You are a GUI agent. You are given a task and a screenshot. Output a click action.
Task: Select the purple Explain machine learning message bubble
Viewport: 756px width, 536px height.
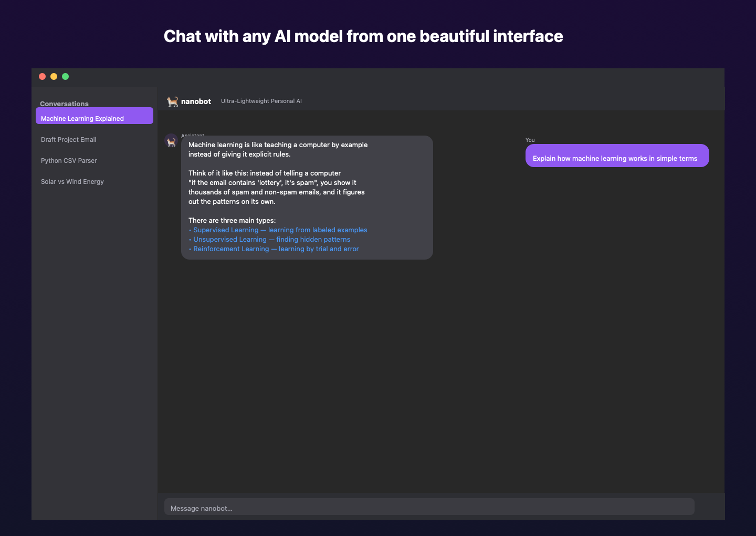[x=617, y=156]
